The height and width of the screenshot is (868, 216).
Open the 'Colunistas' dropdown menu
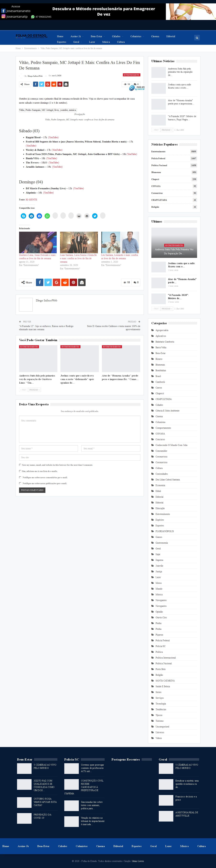(137, 36)
